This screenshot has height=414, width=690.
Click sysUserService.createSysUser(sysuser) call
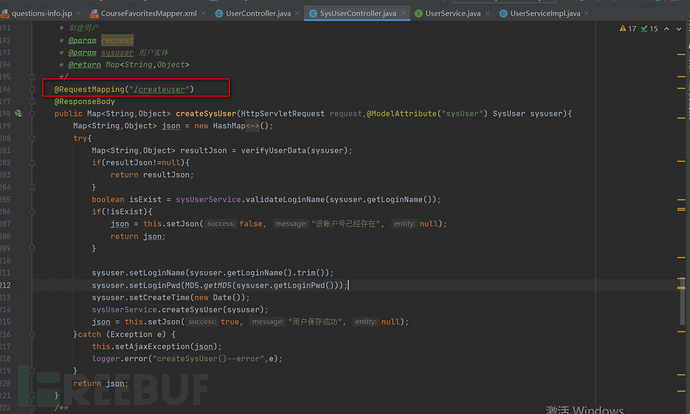[180, 310]
